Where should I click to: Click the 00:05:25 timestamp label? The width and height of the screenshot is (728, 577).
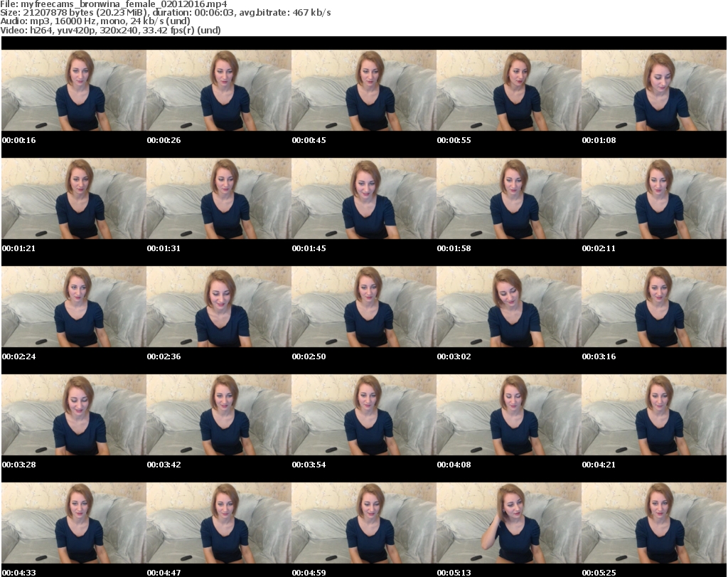(599, 573)
